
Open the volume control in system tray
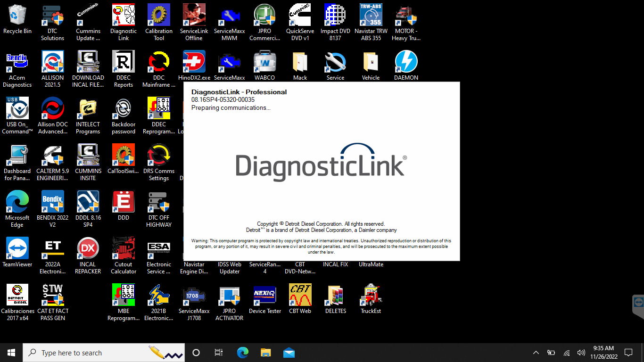tap(581, 353)
